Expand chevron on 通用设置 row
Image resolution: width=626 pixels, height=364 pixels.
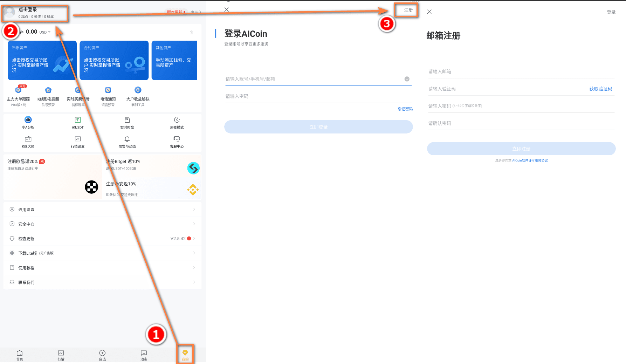(x=194, y=209)
